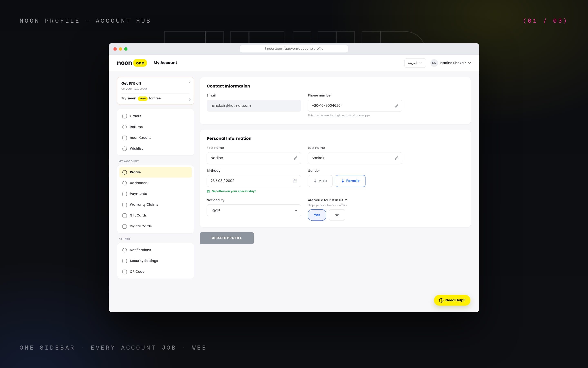Open Notifications settings
Viewport: 588px width, 368px height.
tap(156, 250)
